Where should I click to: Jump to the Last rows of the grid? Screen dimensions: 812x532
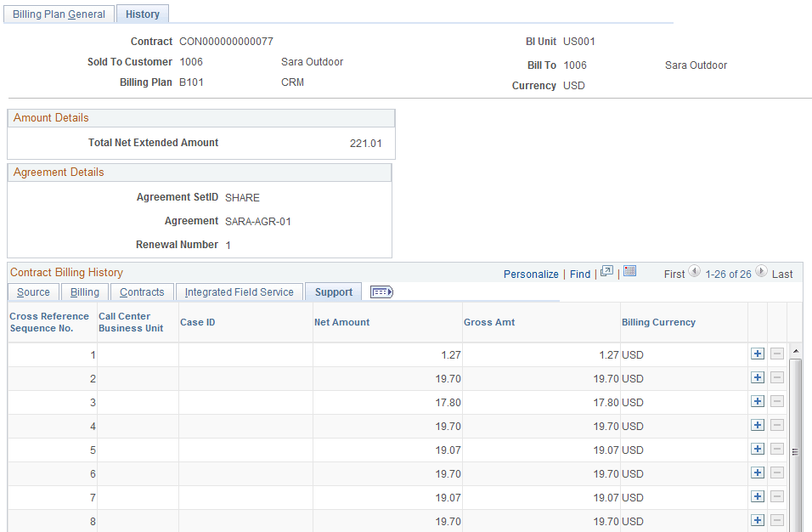point(781,274)
